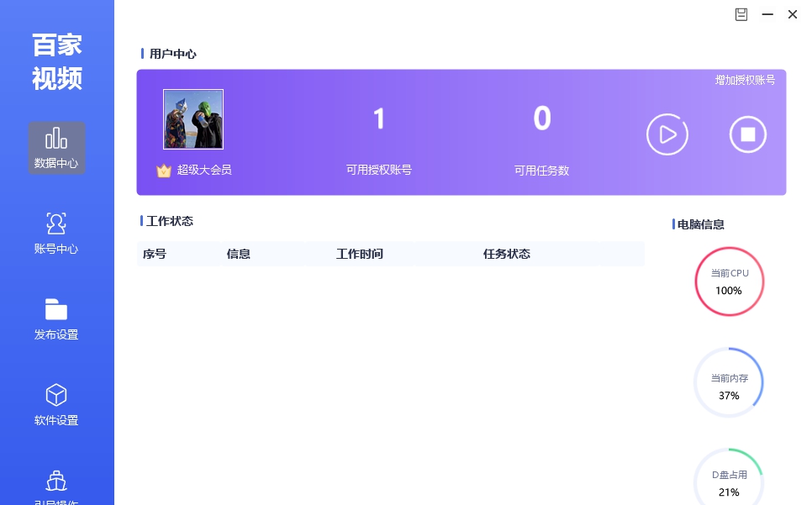Open 账号中心 via the people icon
The height and width of the screenshot is (505, 812).
click(x=56, y=223)
